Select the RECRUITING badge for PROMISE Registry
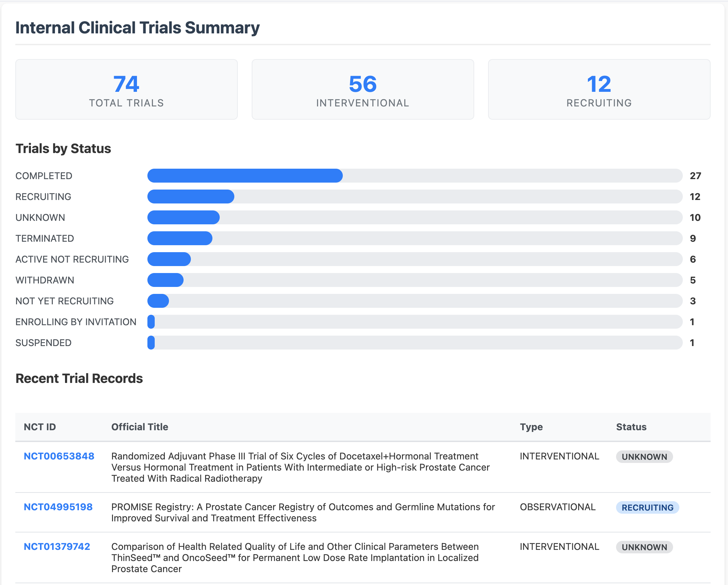 (x=647, y=507)
